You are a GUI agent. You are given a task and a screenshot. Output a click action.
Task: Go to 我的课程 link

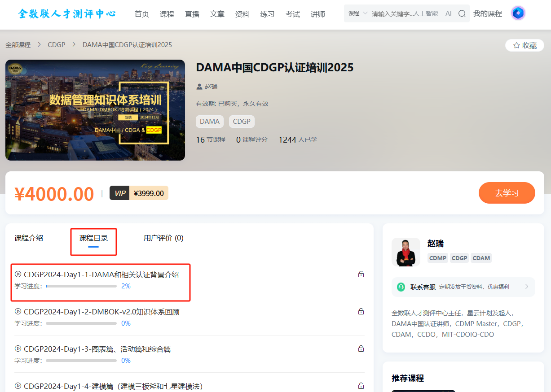[x=487, y=14]
